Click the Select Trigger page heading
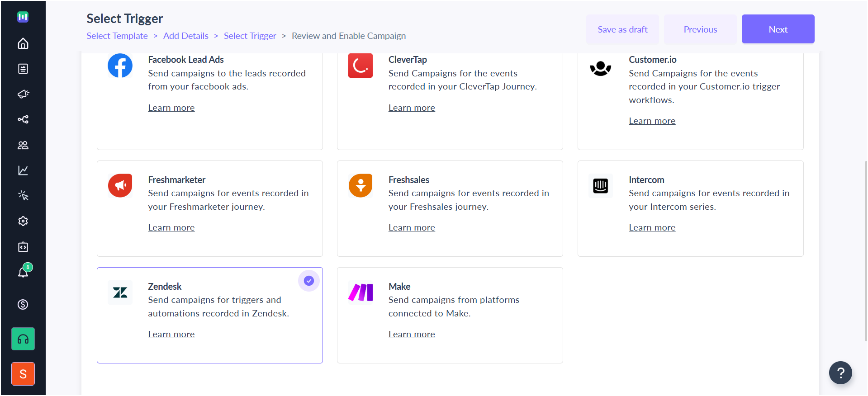Image resolution: width=868 pixels, height=396 pixels. point(125,19)
